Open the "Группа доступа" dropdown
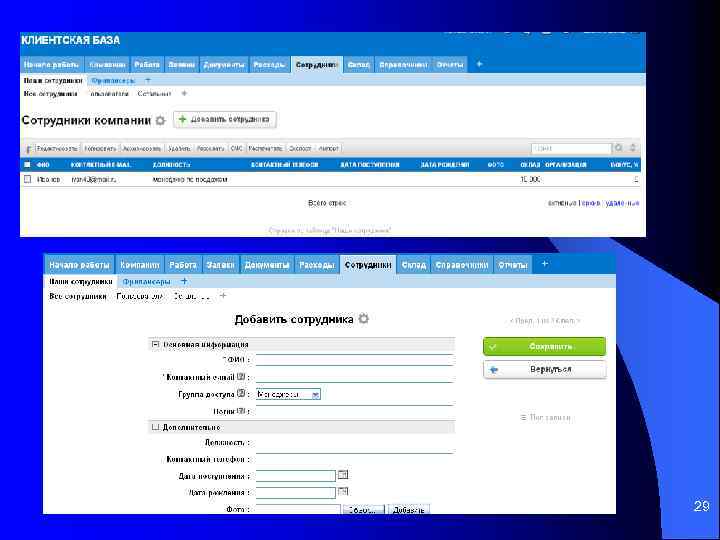The width and height of the screenshot is (720, 540). (x=288, y=394)
